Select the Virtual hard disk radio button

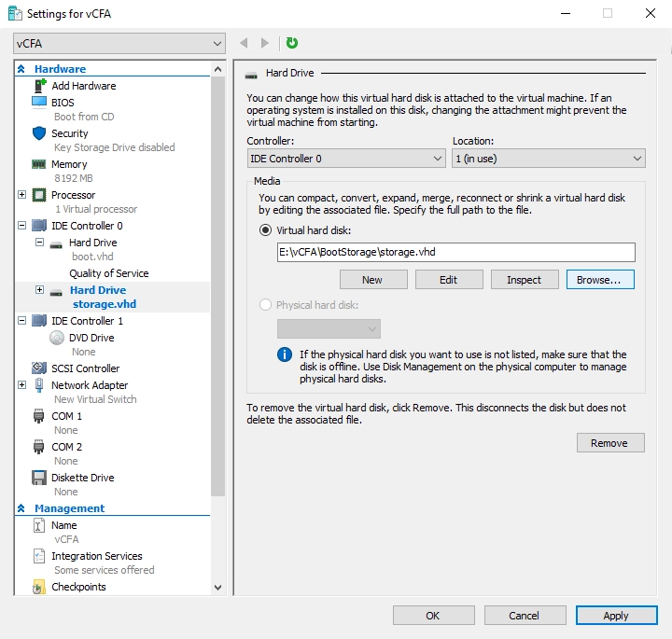coord(265,230)
